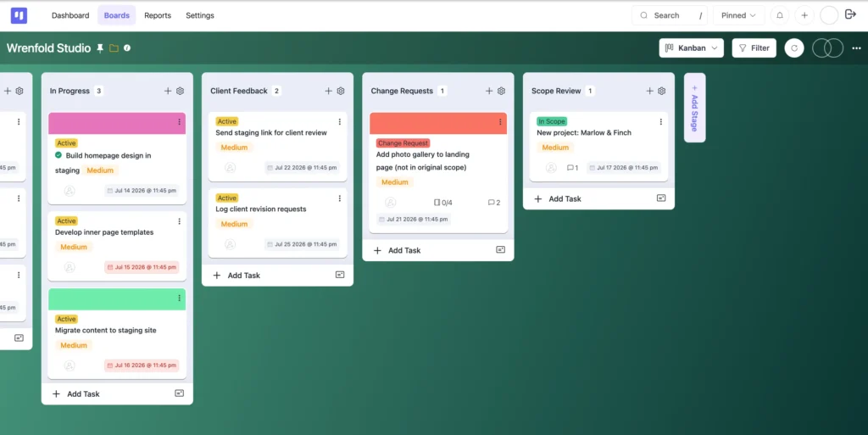The height and width of the screenshot is (435, 868).
Task: Click the Add Stage button
Action: click(695, 108)
